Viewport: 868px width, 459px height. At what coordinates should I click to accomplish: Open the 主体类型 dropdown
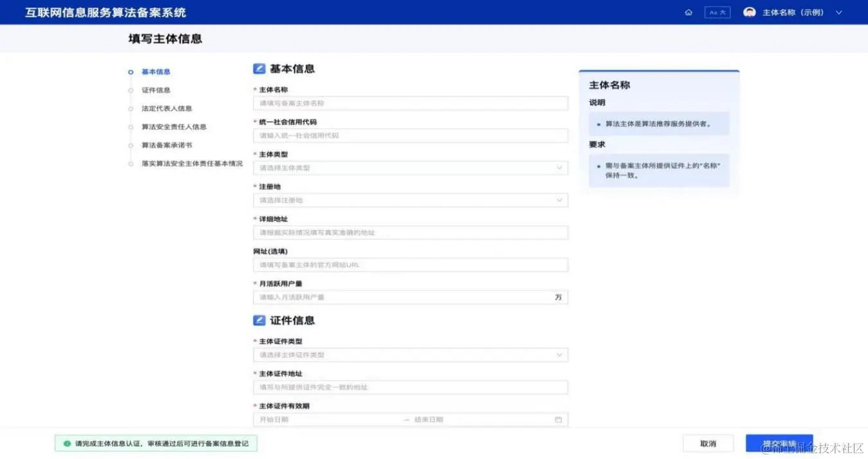coord(411,168)
